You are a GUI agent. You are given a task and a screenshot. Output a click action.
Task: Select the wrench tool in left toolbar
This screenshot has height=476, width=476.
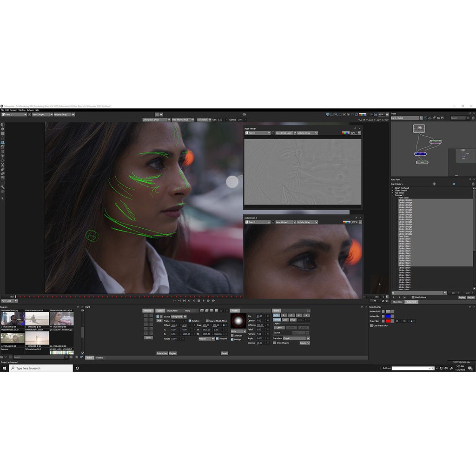(2, 187)
